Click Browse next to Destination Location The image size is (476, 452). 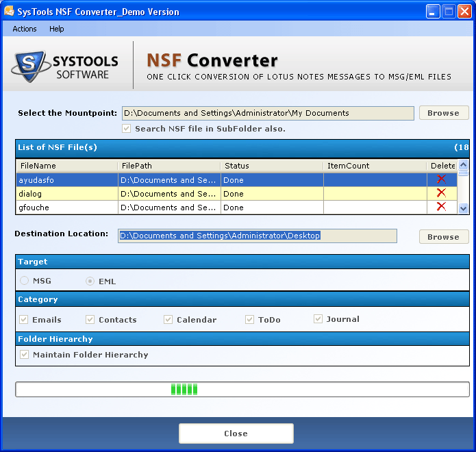[x=444, y=237]
